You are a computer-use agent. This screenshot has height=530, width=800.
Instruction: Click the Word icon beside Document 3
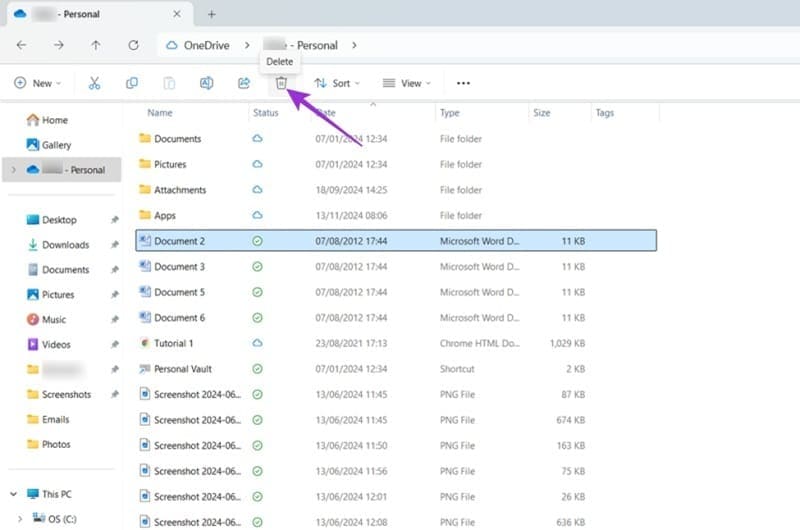[145, 266]
